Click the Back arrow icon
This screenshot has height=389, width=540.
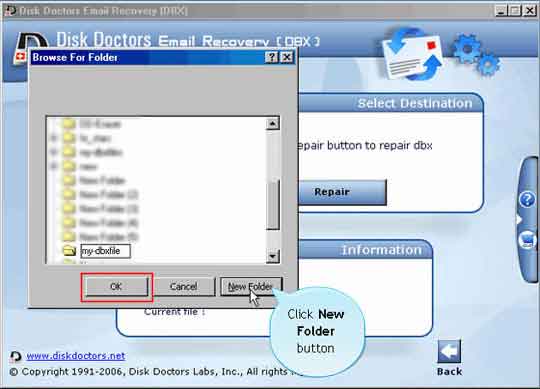449,352
